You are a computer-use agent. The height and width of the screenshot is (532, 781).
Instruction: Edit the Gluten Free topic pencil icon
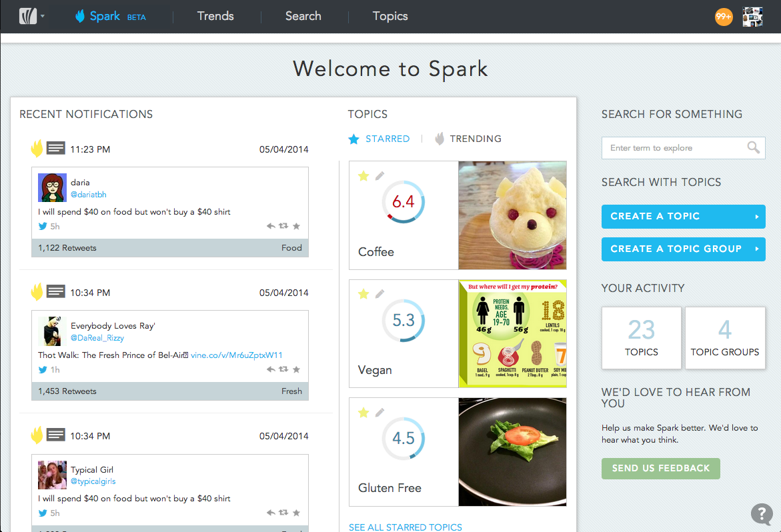click(x=379, y=412)
